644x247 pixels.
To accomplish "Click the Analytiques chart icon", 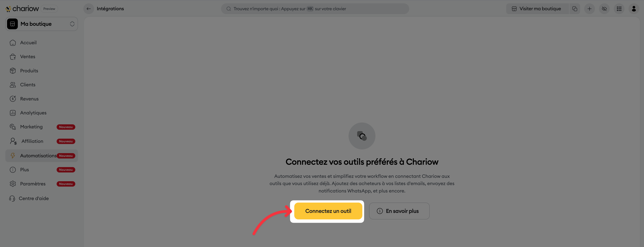I will [x=13, y=113].
